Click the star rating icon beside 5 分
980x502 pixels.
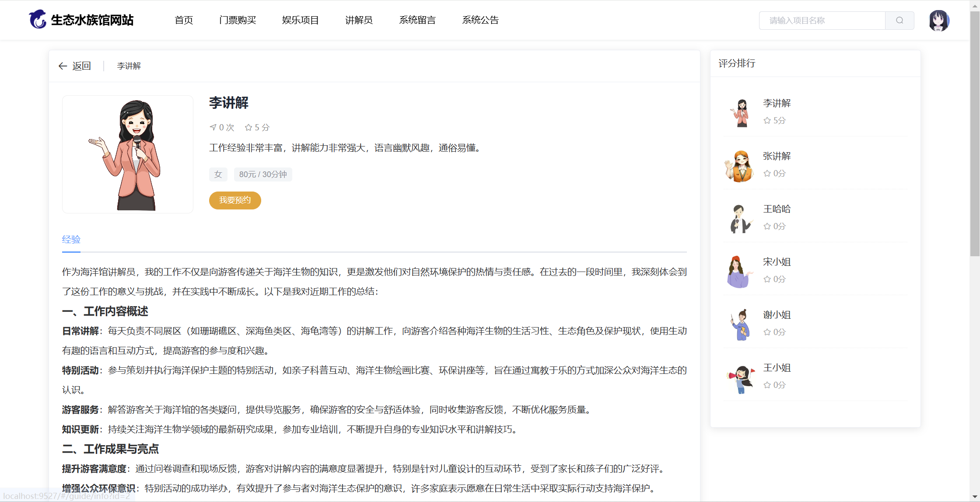pos(248,128)
